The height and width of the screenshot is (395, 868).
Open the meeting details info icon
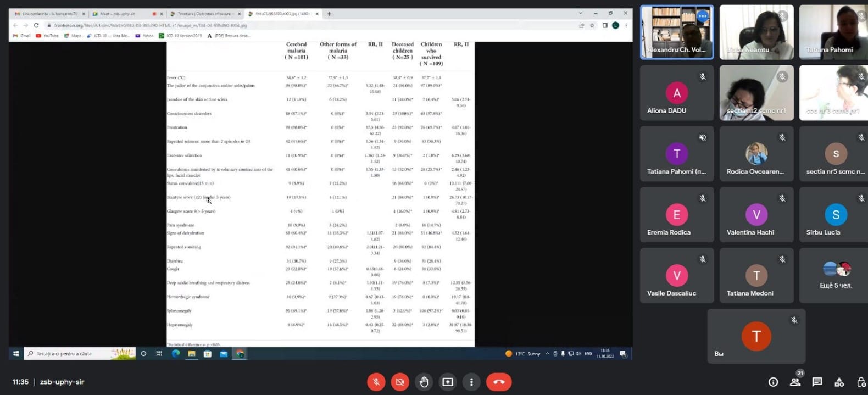773,382
